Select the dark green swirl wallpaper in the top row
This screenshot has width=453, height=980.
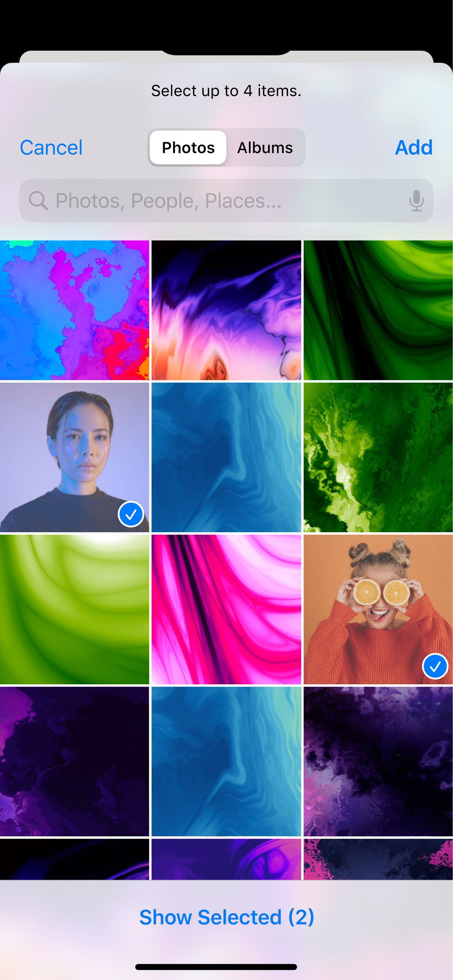[x=378, y=310]
